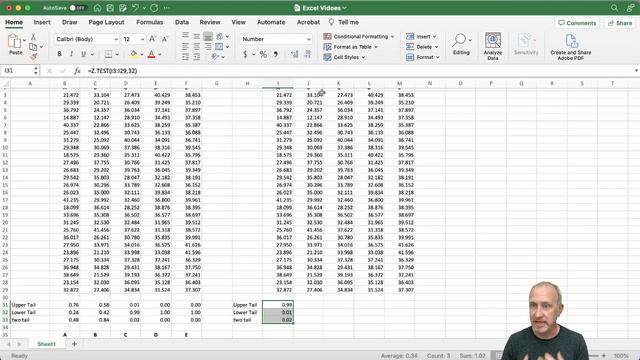The image size is (640, 360).
Task: Click the Home icon in title bar
Action: [x=97, y=8]
